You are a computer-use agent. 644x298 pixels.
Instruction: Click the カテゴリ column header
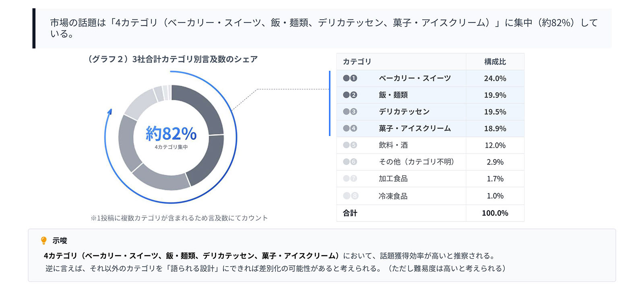(x=357, y=62)
